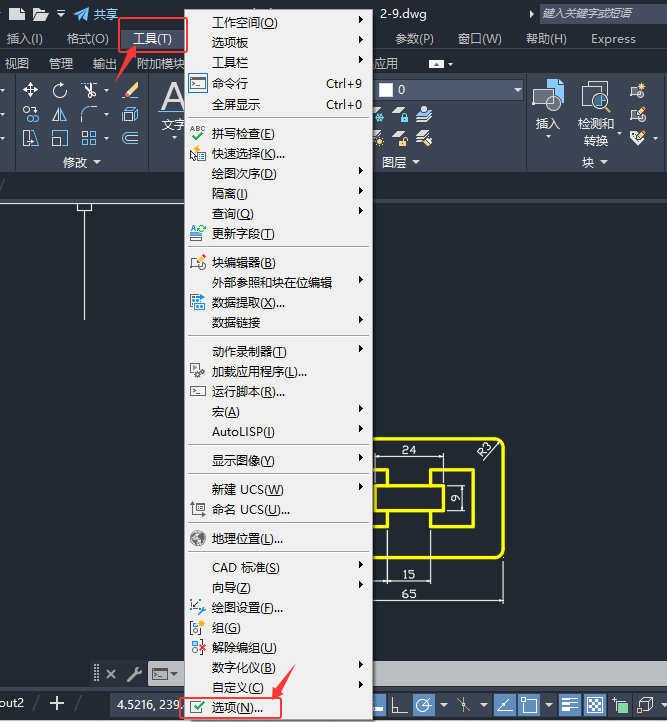Click the ribbon minimize arrow button
Viewport: 667px width, 722px height.
coord(436,64)
